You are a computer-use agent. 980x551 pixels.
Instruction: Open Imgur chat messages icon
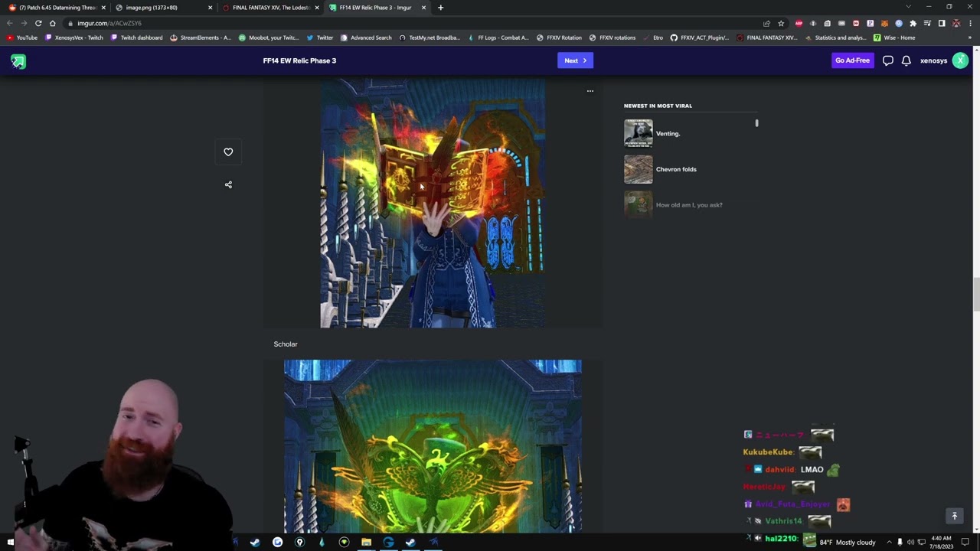(x=888, y=61)
